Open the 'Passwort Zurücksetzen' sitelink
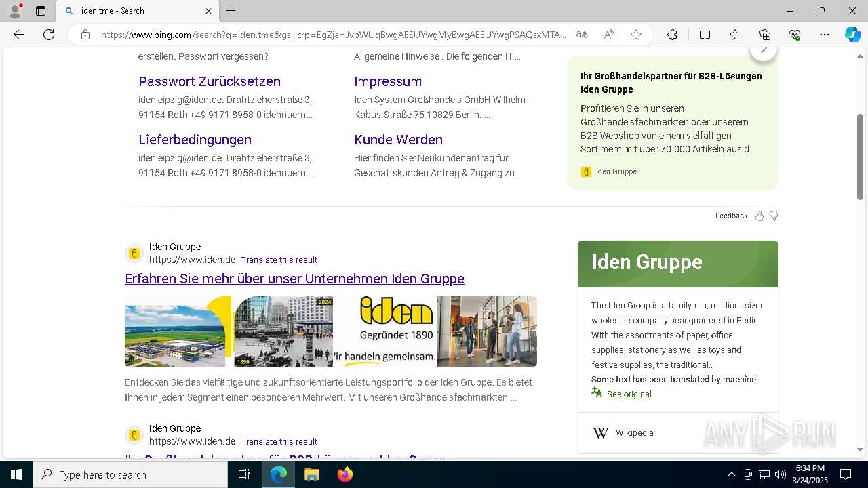 210,81
